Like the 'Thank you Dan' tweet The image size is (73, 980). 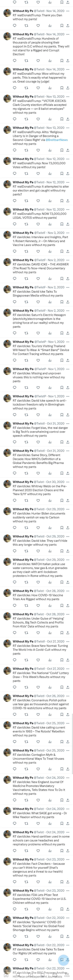[x=38, y=25]
